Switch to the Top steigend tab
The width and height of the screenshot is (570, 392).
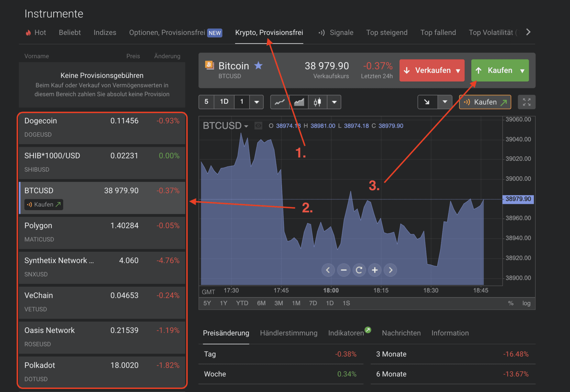(x=386, y=33)
